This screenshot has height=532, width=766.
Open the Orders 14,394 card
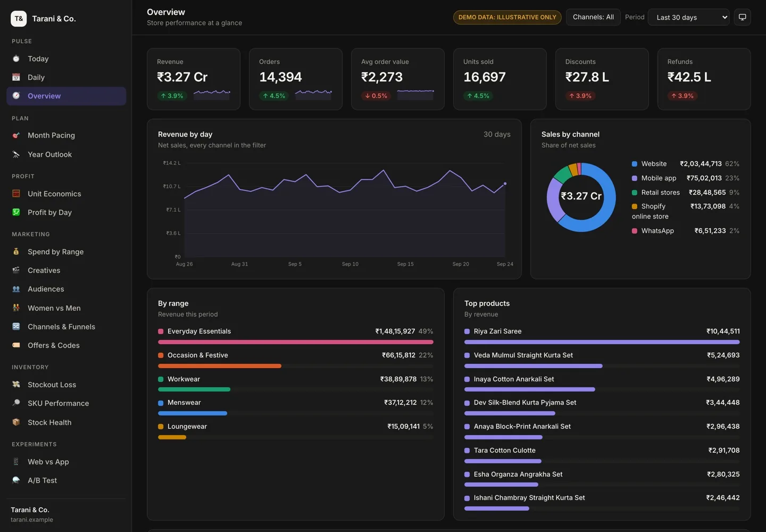(x=296, y=79)
